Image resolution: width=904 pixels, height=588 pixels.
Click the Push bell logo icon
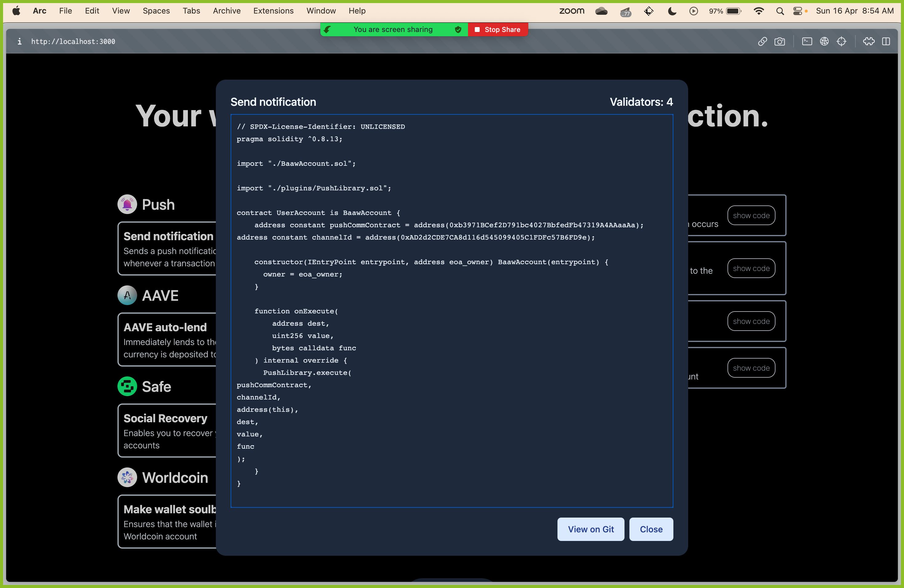pyautogui.click(x=127, y=205)
